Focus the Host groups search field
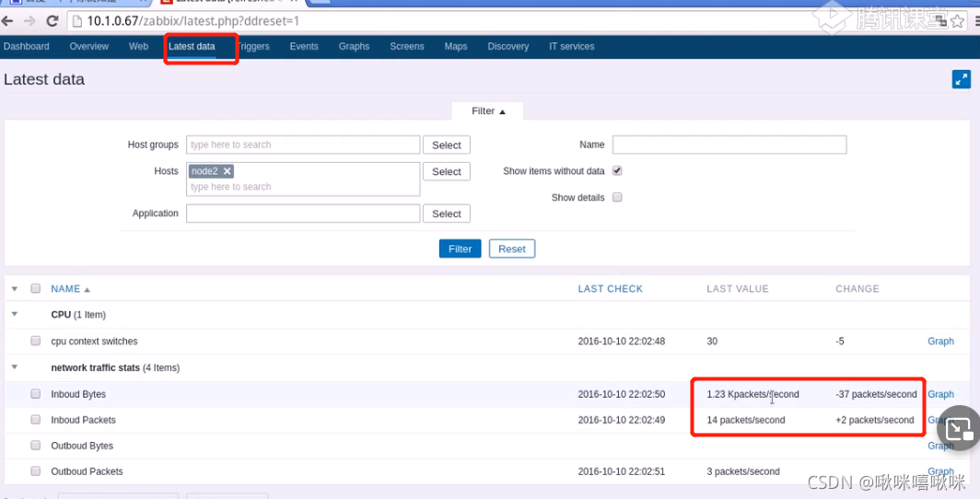980x499 pixels. (303, 145)
